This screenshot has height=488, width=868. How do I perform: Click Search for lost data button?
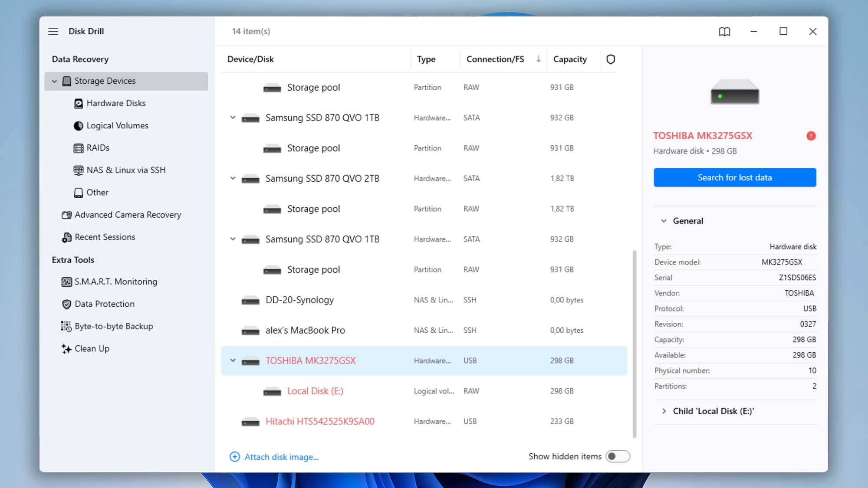pyautogui.click(x=735, y=177)
